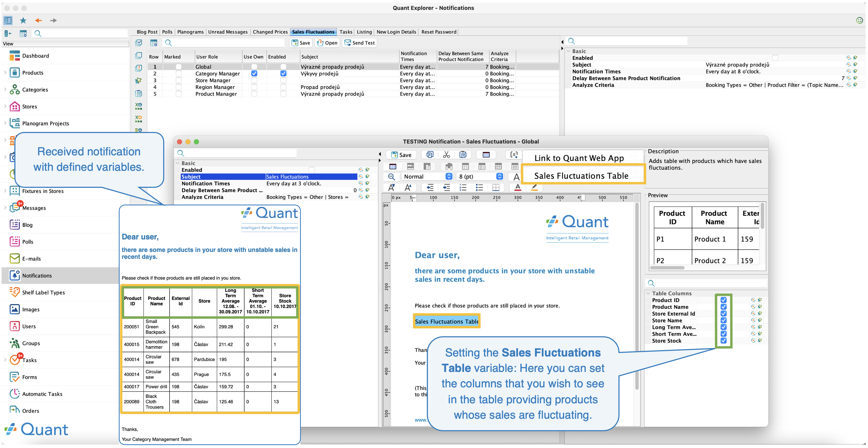Click the cell borders icon

tap(496, 188)
